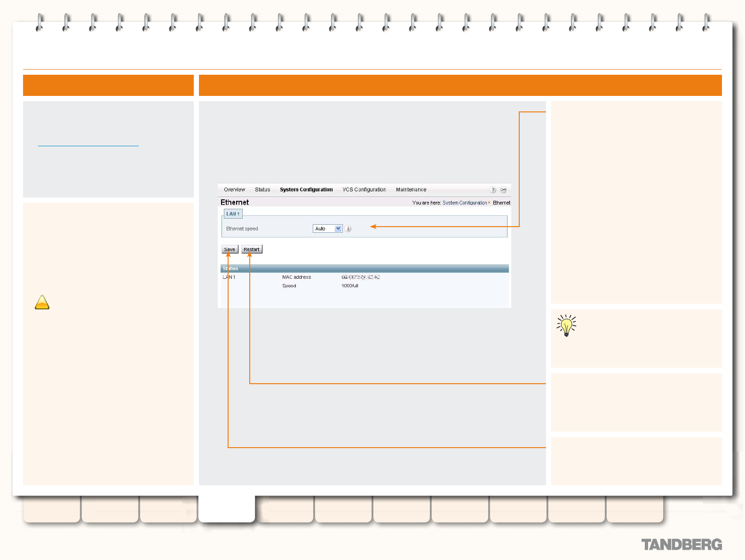Click the Ethernet breadcrumb text
745x560 pixels.
coord(501,203)
